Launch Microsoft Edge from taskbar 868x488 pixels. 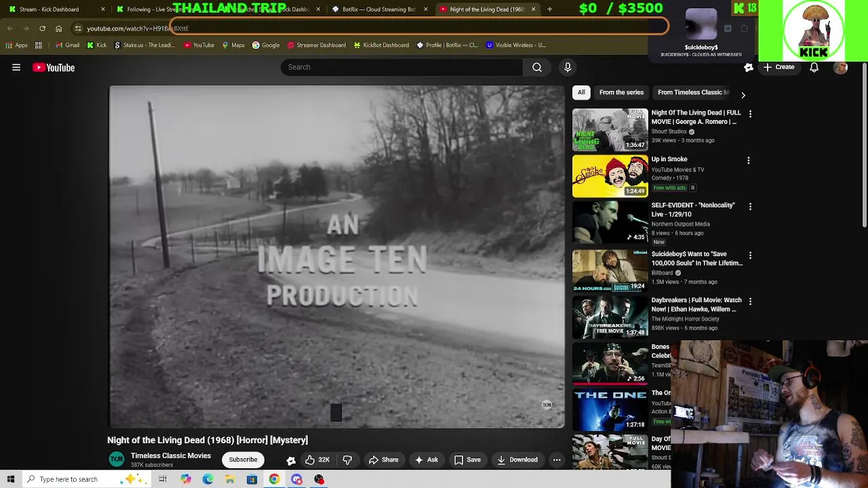[208, 479]
